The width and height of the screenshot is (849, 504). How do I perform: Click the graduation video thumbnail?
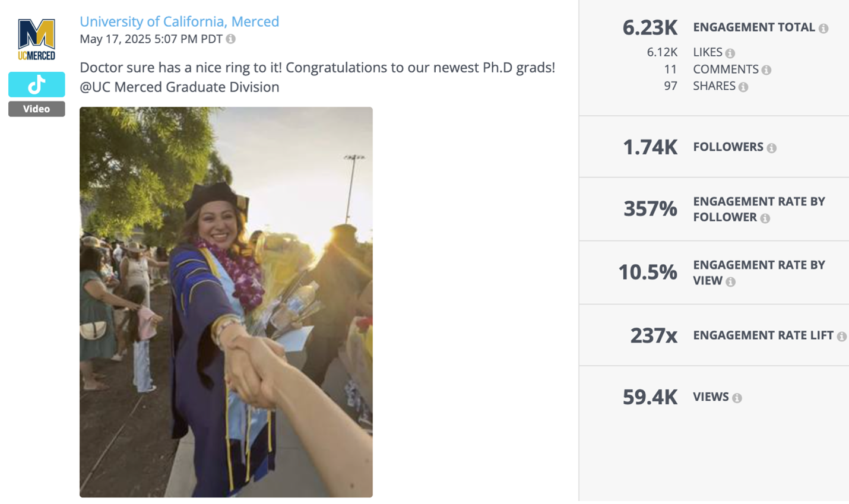point(226,302)
